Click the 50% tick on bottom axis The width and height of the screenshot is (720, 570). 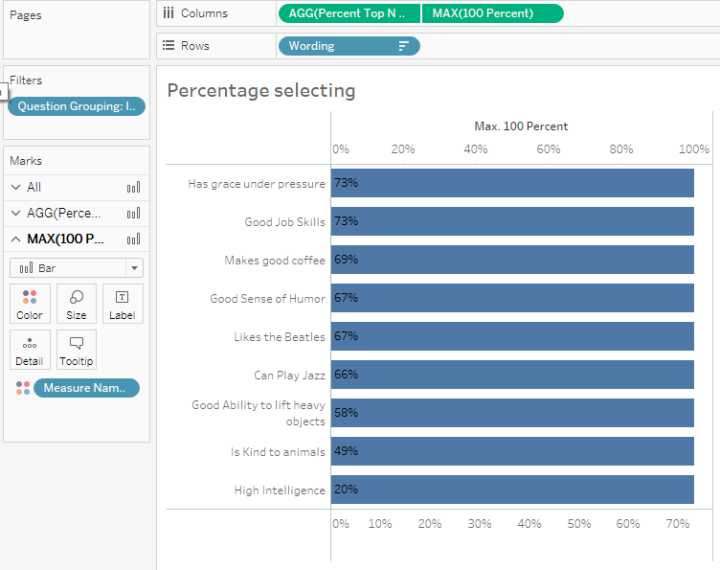(x=579, y=524)
